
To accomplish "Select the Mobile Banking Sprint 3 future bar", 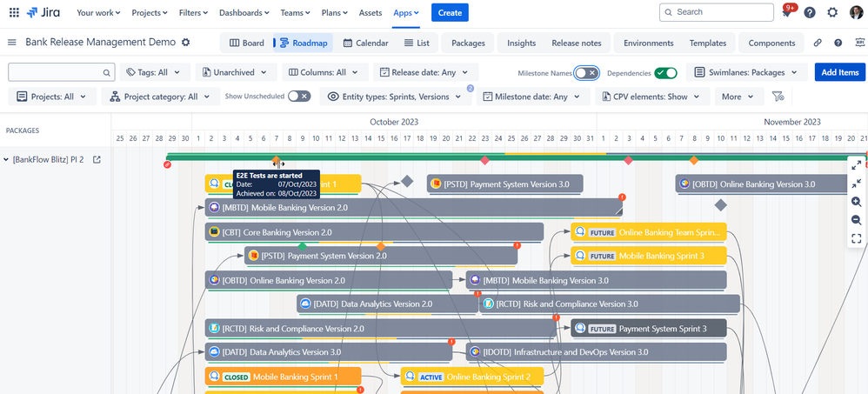I will point(648,256).
